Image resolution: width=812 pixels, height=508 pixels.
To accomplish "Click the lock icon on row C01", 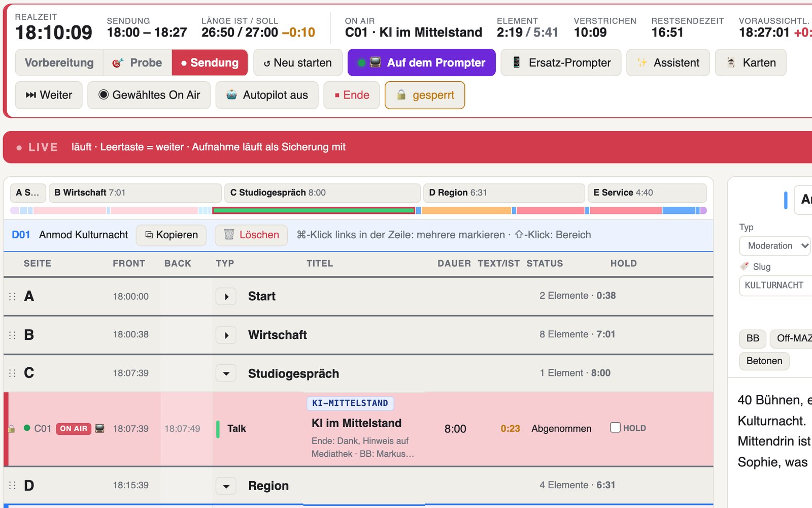I will tap(12, 429).
